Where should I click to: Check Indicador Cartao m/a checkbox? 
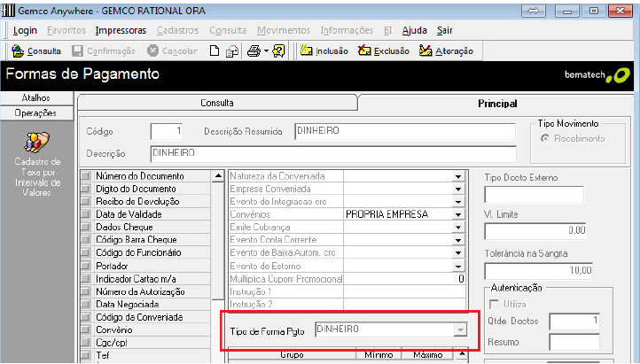coord(85,279)
